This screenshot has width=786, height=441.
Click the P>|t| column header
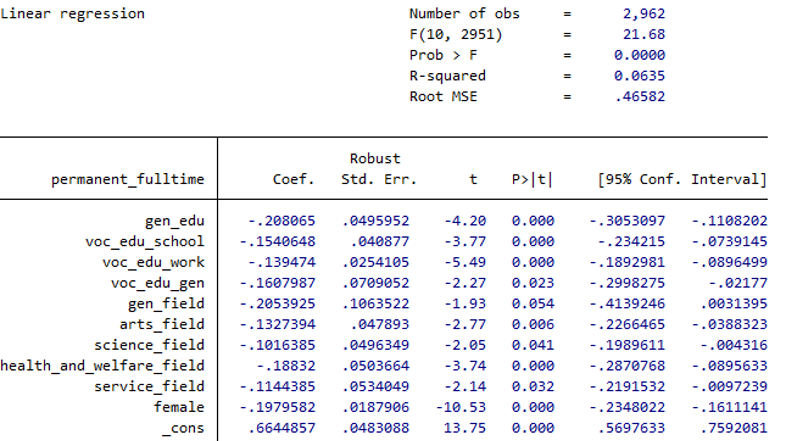coord(530,180)
